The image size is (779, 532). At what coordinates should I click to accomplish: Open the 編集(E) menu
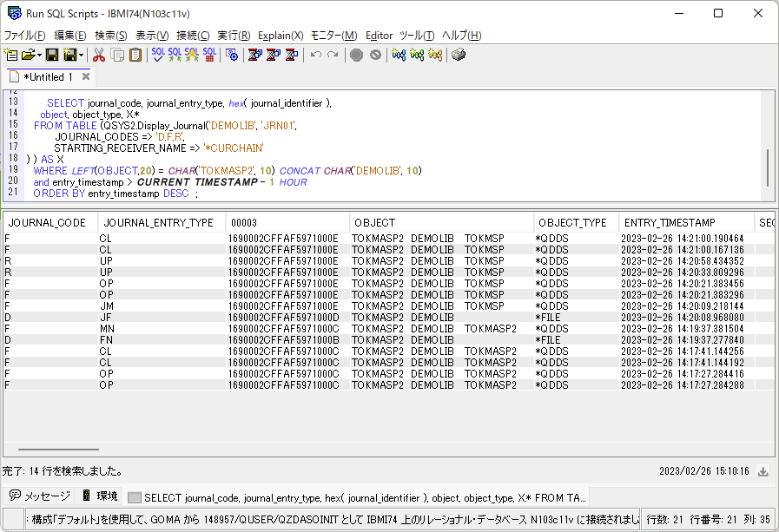tap(70, 36)
